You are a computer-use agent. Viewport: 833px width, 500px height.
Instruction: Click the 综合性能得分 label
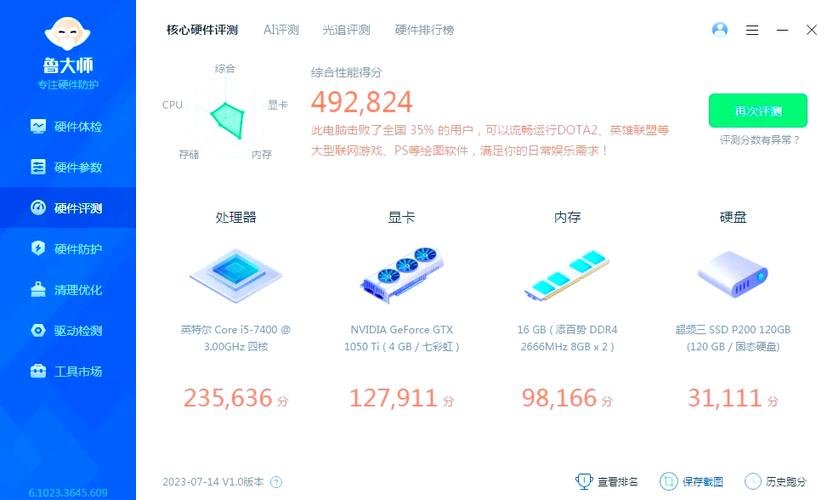(x=346, y=73)
